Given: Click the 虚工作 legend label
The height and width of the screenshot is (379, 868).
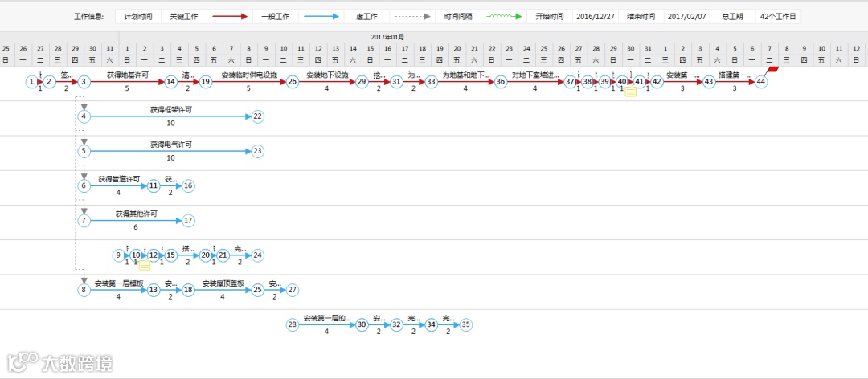Looking at the screenshot, I should 367,17.
